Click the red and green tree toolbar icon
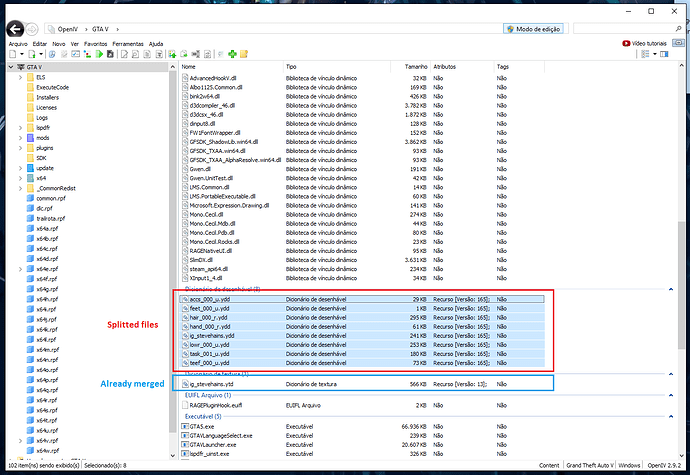The width and height of the screenshot is (690, 475). [87, 54]
